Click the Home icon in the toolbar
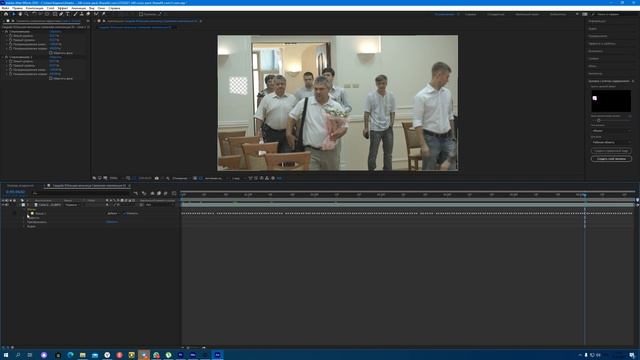 [x=6, y=14]
